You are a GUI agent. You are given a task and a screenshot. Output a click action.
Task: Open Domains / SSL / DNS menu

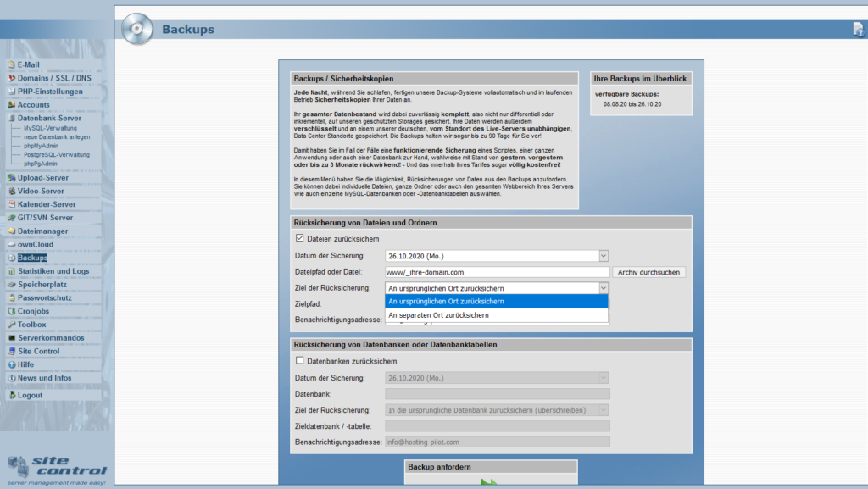(54, 78)
